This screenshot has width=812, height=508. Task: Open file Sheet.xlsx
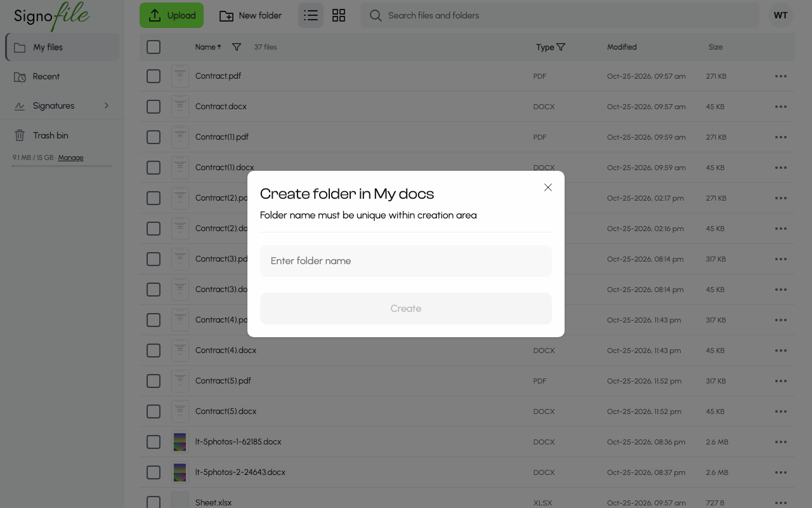point(213,502)
